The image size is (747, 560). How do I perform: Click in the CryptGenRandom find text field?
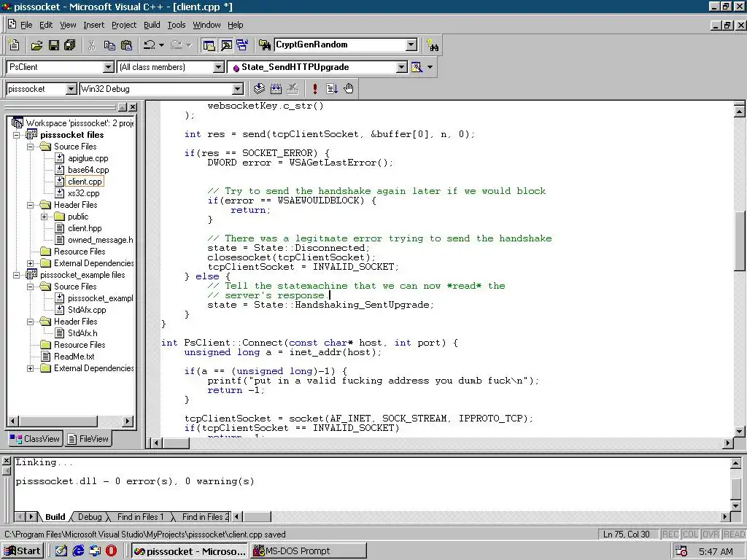(340, 44)
